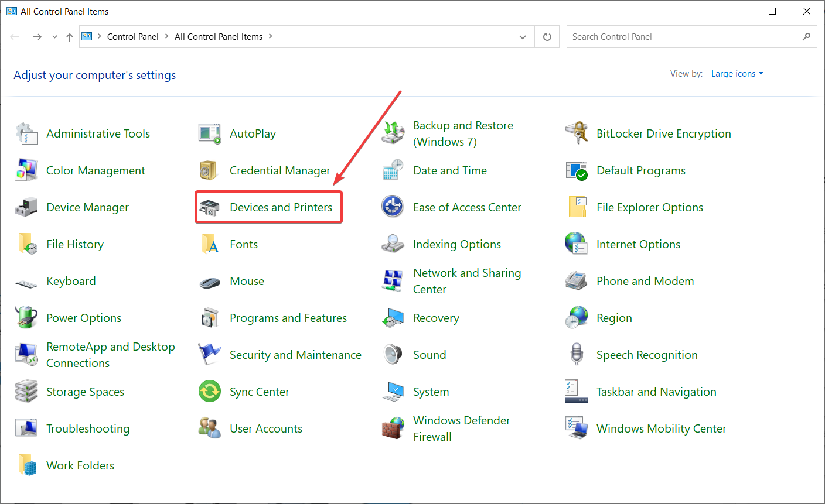This screenshot has width=825, height=504.
Task: Open the Keyboard icon
Action: 26,284
